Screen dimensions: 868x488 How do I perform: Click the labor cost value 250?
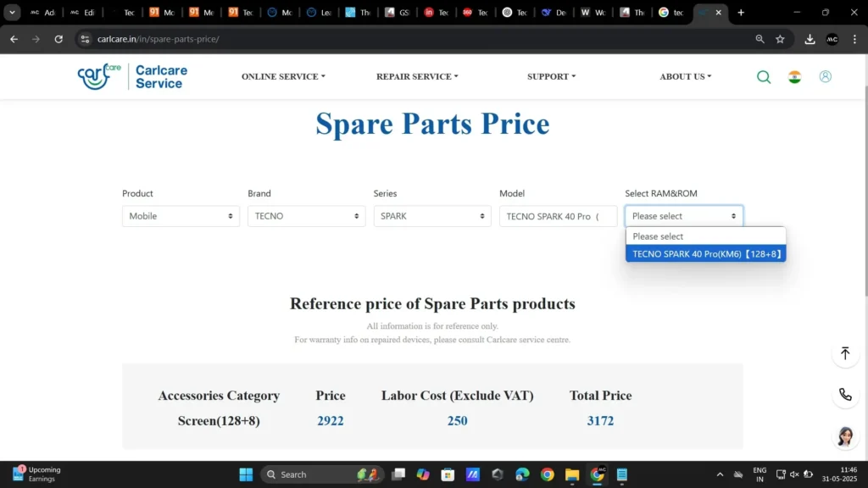coord(457,421)
